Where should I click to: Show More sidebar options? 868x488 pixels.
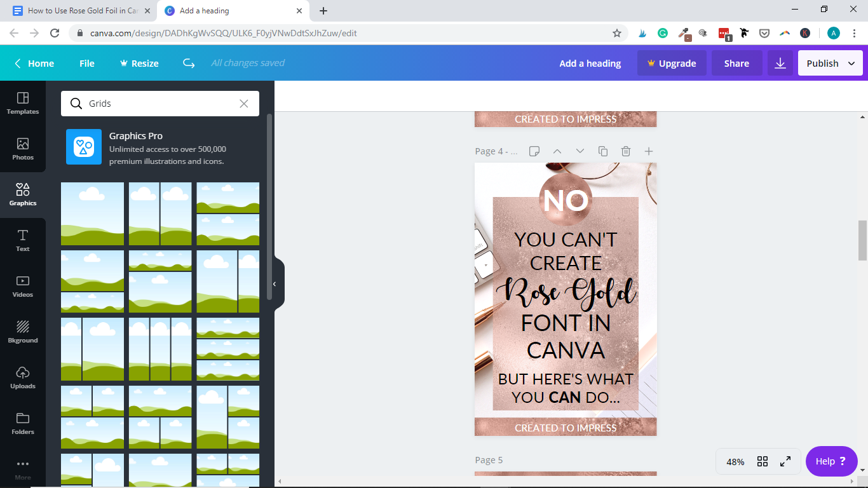[x=23, y=469]
